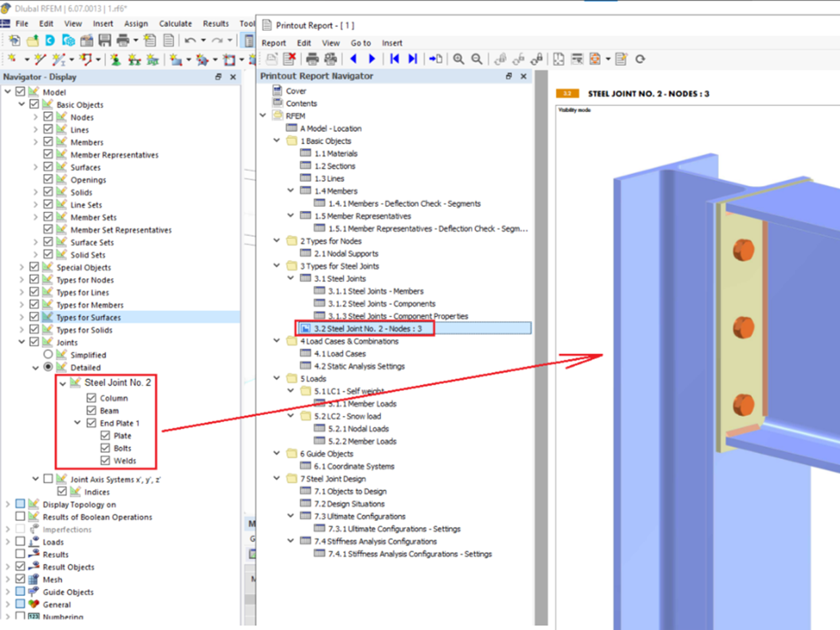Jump to first page icon
The height and width of the screenshot is (630, 840).
[395, 59]
